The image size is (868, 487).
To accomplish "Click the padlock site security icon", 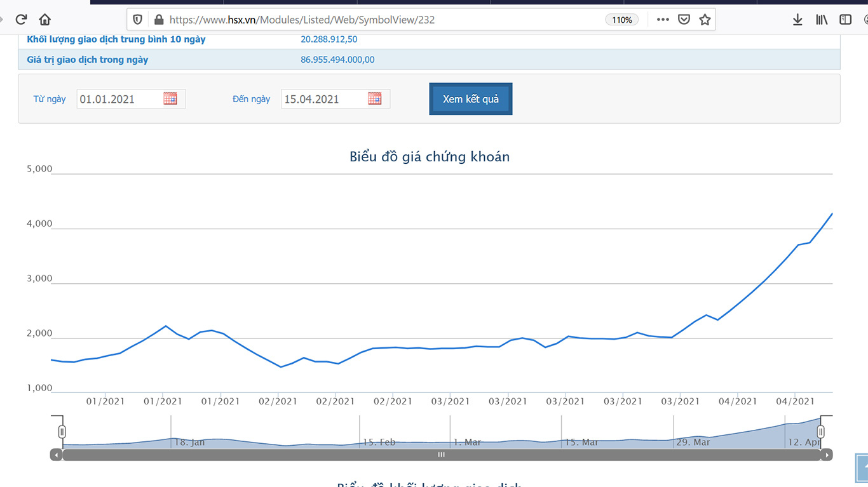I will 158,20.
